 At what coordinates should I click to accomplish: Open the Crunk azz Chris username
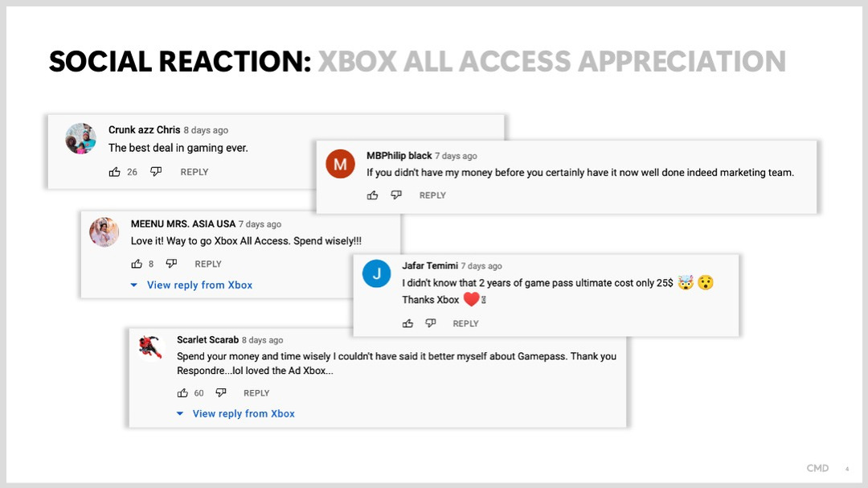click(x=145, y=129)
